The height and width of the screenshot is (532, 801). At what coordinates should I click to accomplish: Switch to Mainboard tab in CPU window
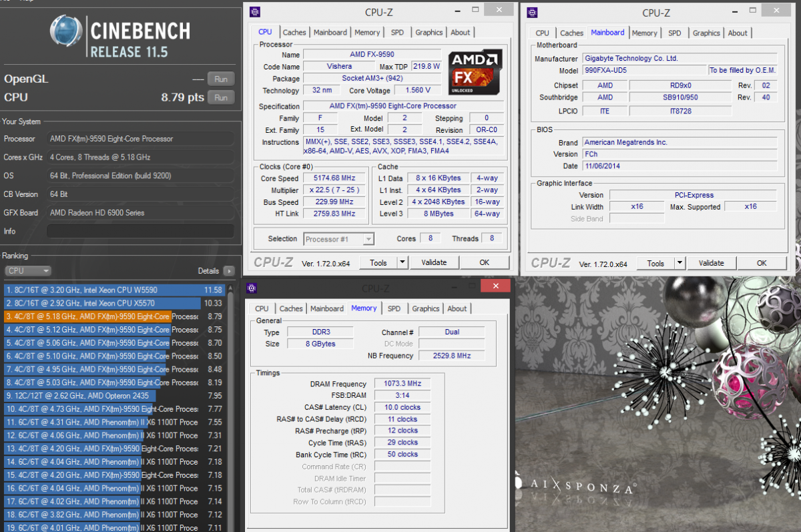pos(330,33)
